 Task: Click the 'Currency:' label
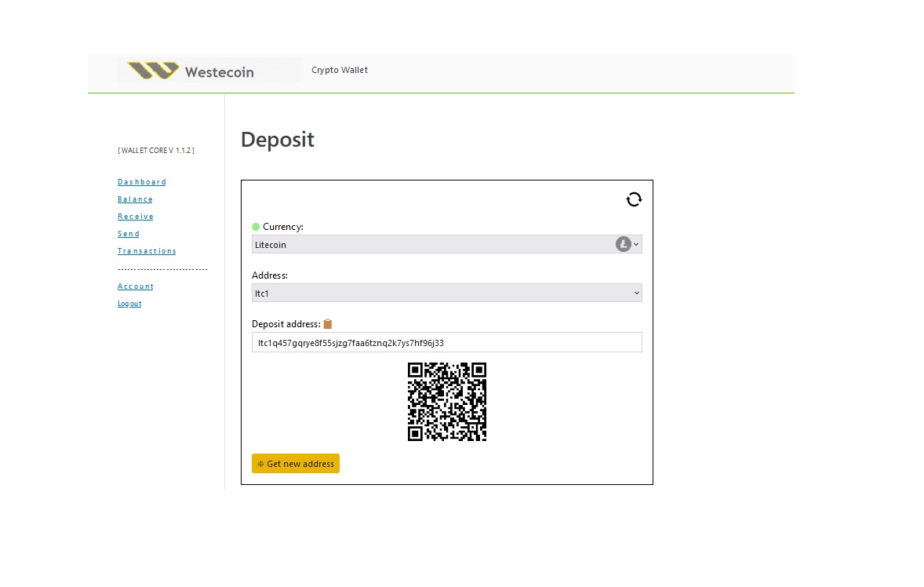283,227
